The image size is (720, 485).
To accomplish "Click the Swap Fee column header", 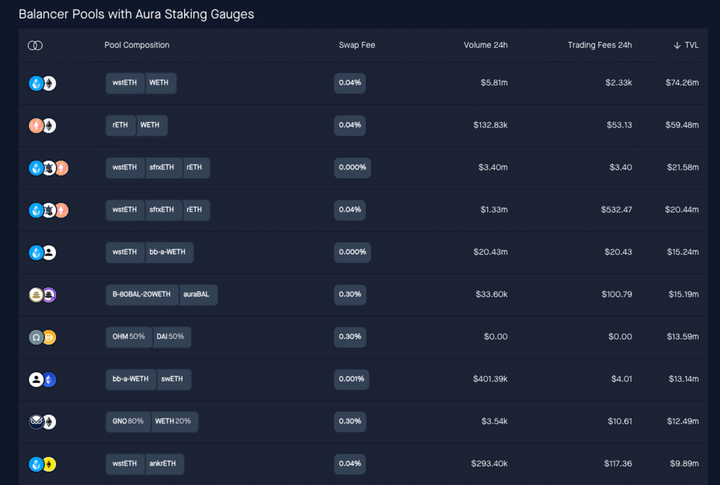I will pos(357,46).
